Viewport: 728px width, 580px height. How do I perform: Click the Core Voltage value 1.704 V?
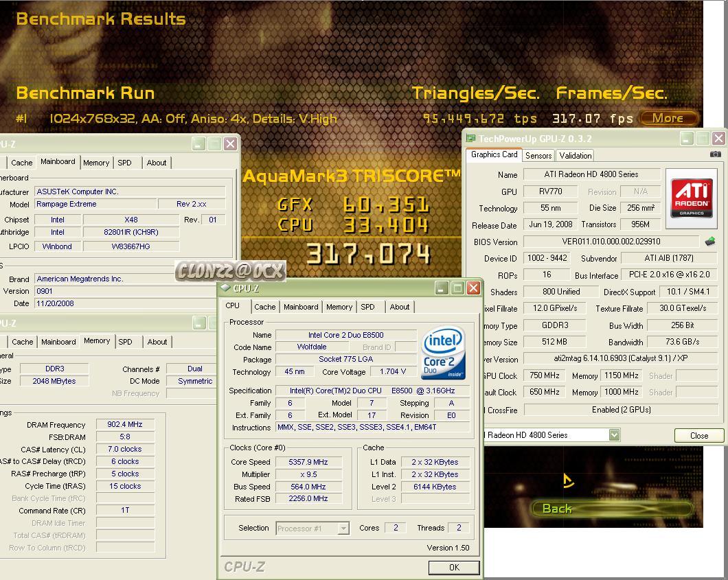393,371
